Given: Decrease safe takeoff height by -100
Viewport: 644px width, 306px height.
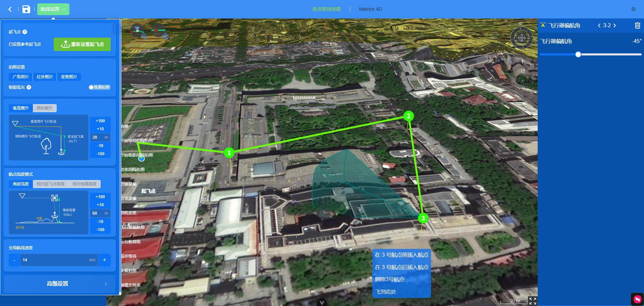Looking at the screenshot, I should point(100,154).
